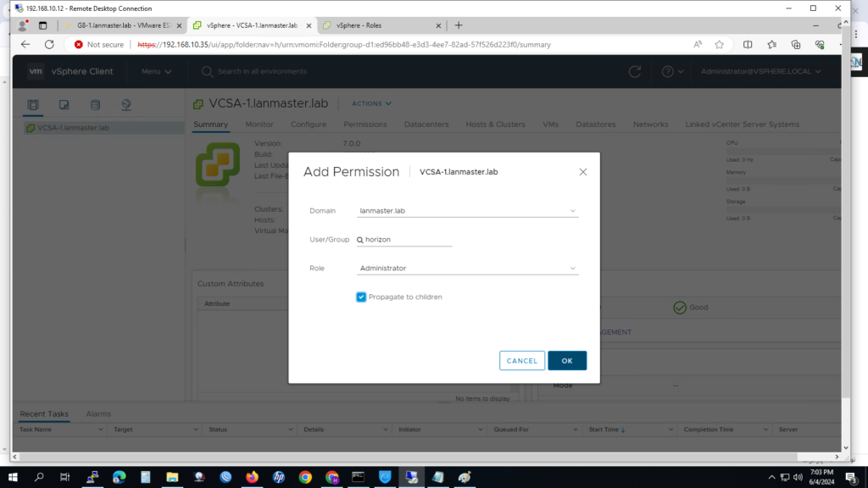This screenshot has height=488, width=868.
Task: Click the User/Group search field containing horizon
Action: [x=404, y=240]
